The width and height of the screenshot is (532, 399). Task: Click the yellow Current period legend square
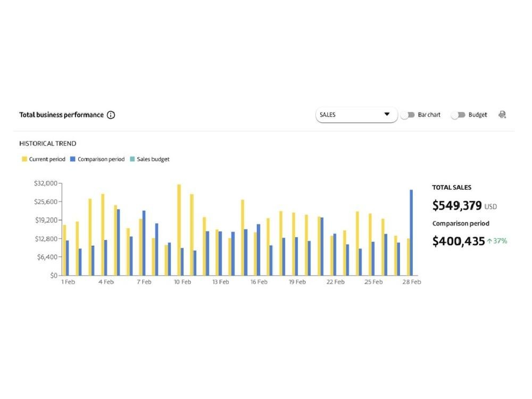pyautogui.click(x=24, y=159)
